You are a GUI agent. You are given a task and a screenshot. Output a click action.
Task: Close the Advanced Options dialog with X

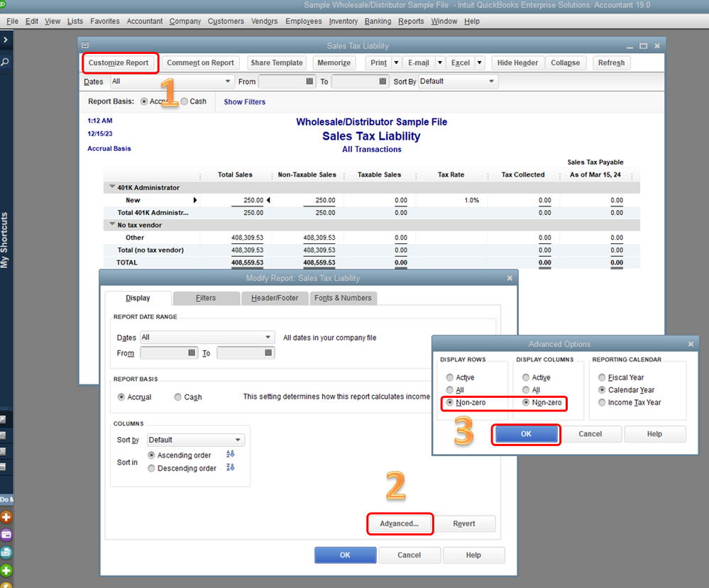[x=691, y=345]
